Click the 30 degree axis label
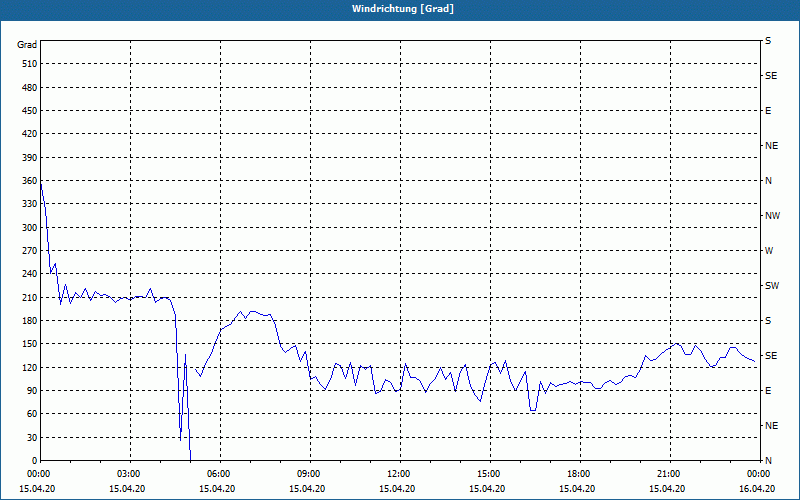Viewport: 800px width, 500px height. (x=32, y=437)
